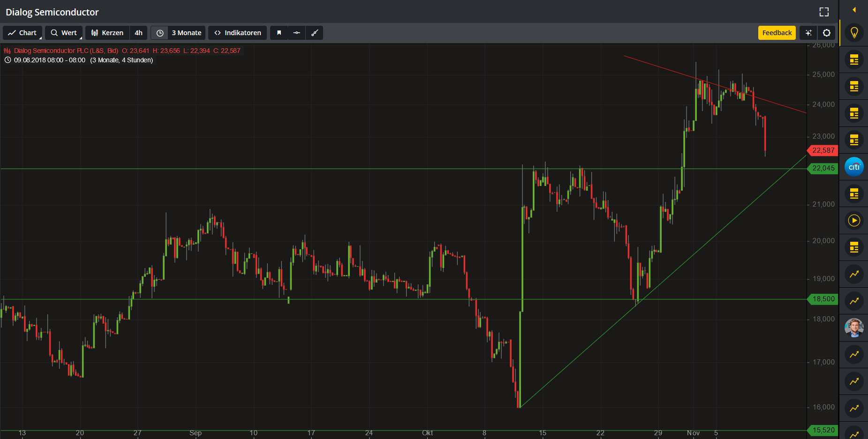Open the video play icon in sidebar
868x439 pixels.
854,220
